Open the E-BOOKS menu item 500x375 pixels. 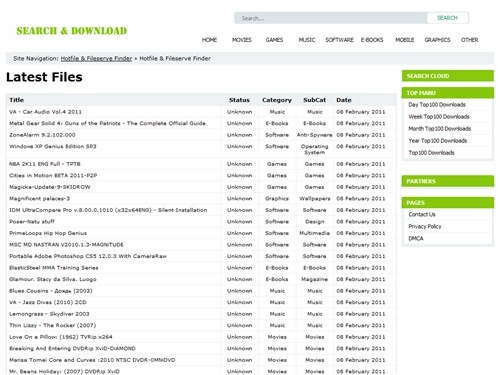(372, 40)
